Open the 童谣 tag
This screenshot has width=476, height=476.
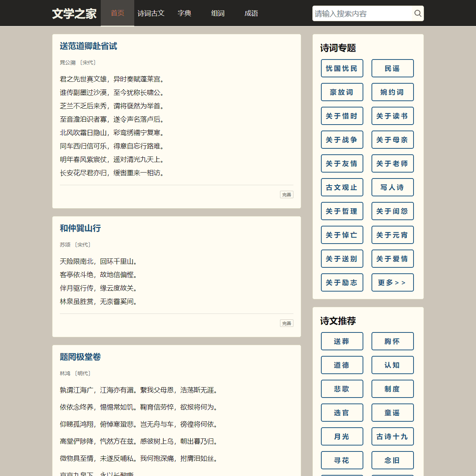click(x=393, y=413)
